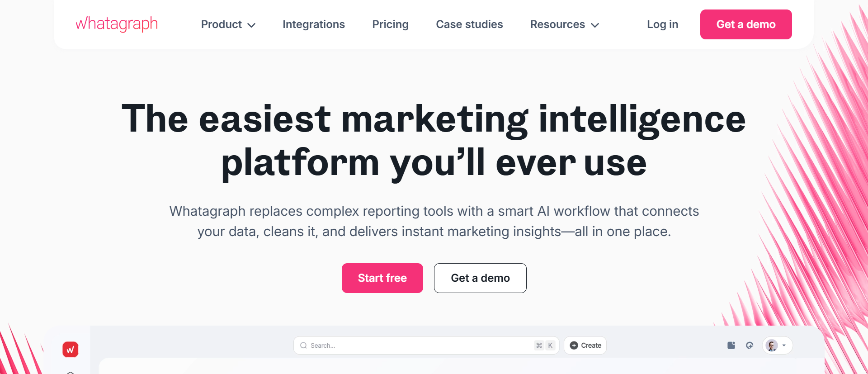Go to the Integrations page
The height and width of the screenshot is (374, 868).
coord(314,24)
